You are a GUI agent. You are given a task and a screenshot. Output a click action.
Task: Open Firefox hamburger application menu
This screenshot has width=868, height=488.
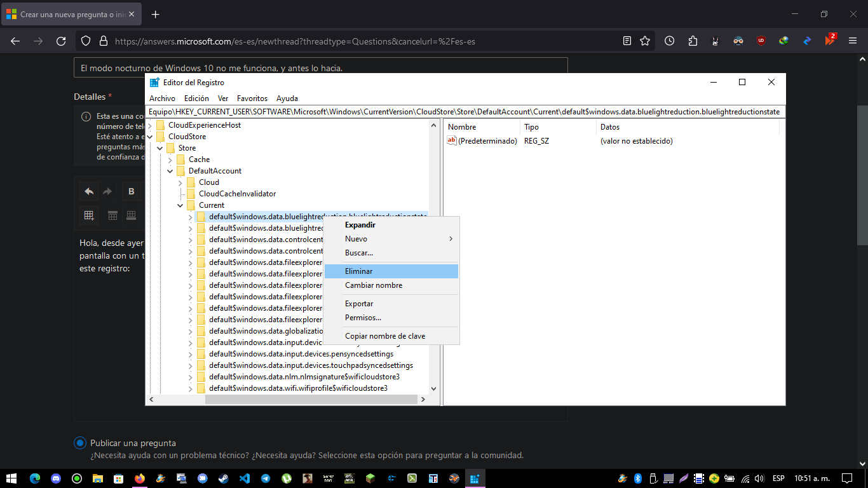click(853, 41)
